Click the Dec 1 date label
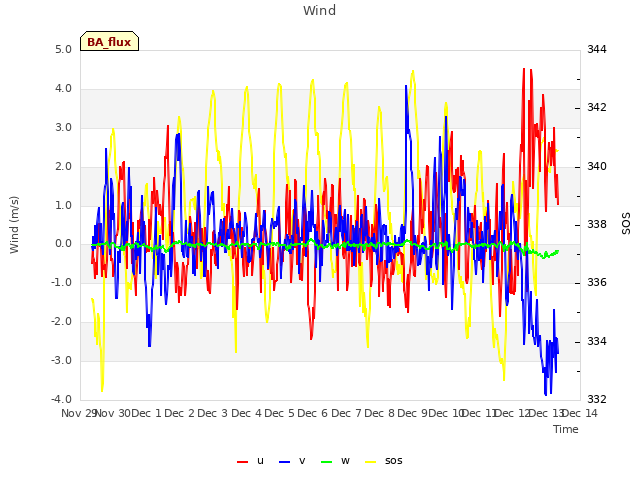The height and width of the screenshot is (480, 640). [147, 413]
